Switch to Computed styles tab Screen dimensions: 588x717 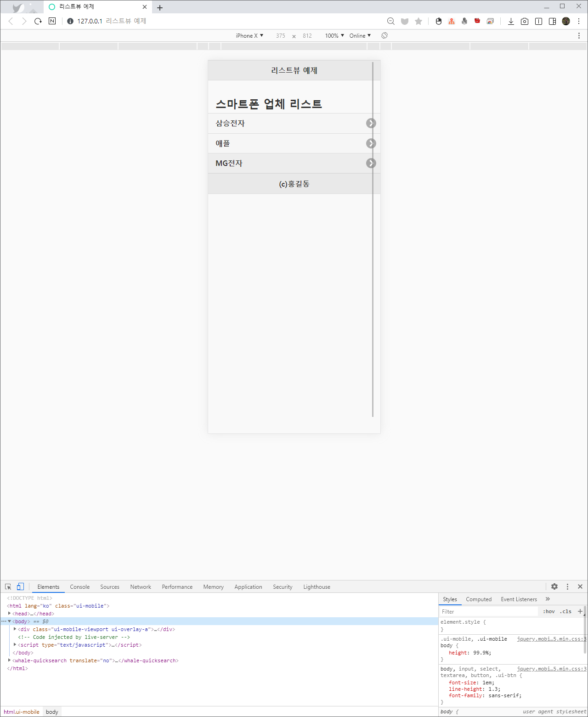pyautogui.click(x=479, y=599)
